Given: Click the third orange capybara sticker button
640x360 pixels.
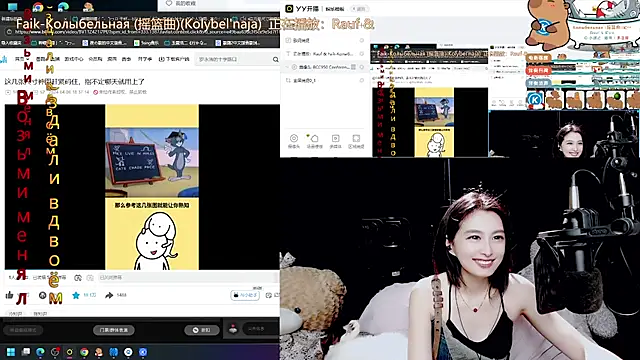Looking at the screenshot, I should coord(538,83).
